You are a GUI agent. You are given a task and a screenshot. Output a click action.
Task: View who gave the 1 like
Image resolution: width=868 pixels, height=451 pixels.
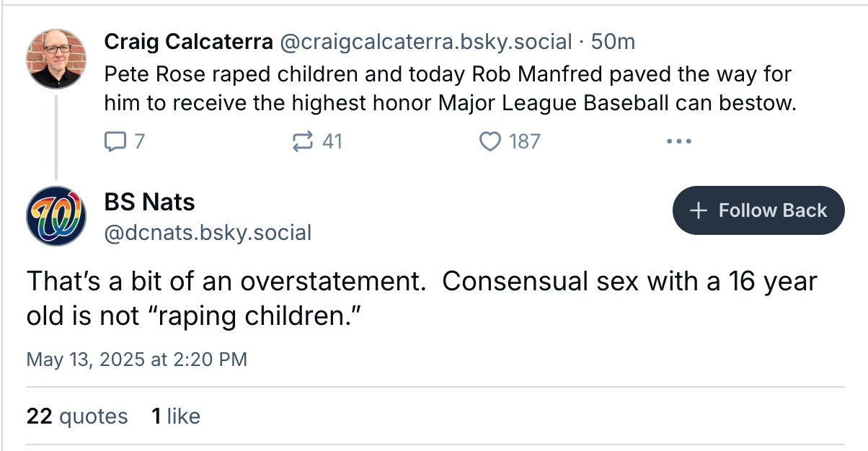[176, 416]
